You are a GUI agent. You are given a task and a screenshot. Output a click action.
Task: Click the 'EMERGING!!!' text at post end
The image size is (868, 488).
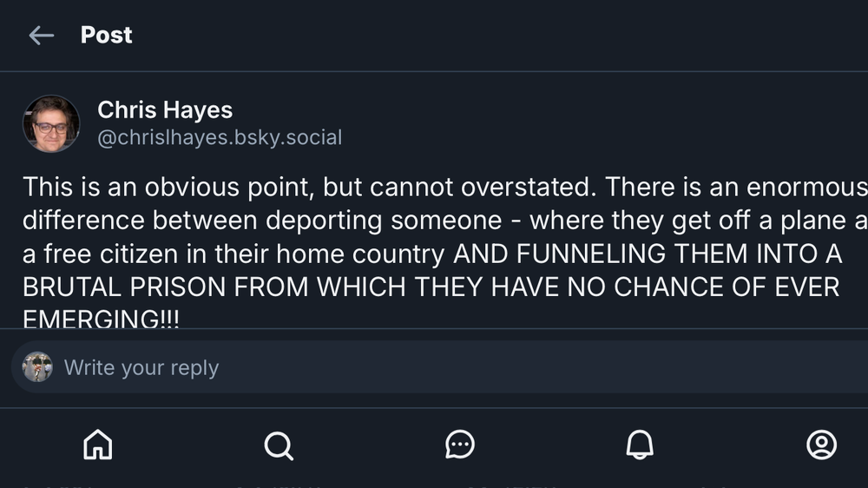(x=101, y=319)
